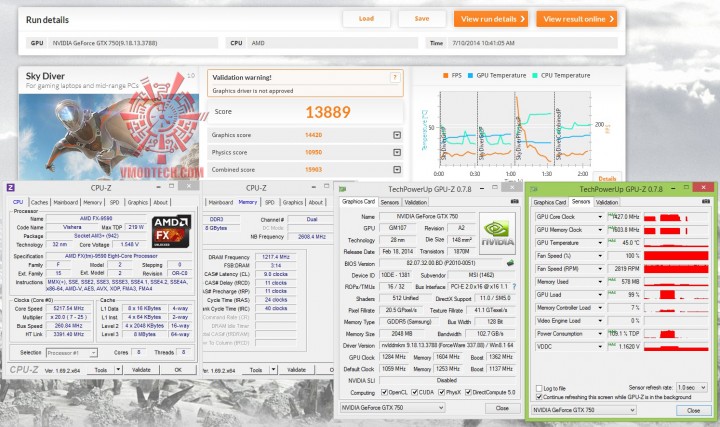Screen dimensions: 720x427
Task: Click Close button in left GPU-Z
Action: point(502,408)
